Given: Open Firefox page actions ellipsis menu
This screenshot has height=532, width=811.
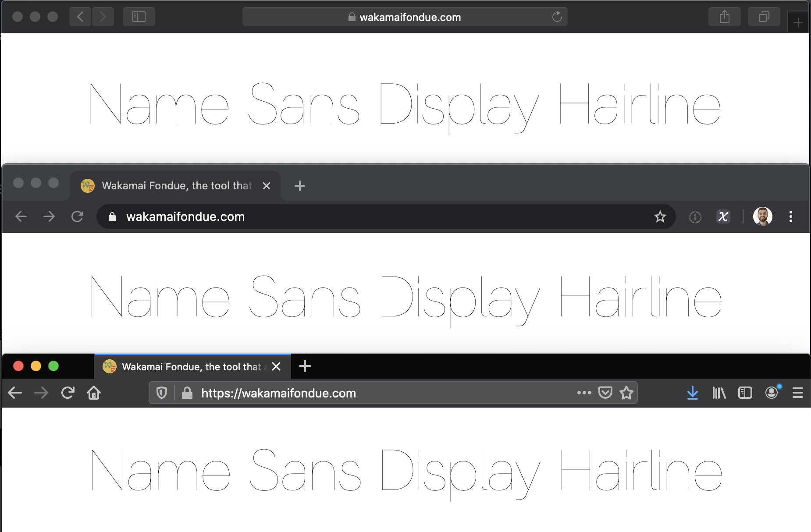Looking at the screenshot, I should click(583, 393).
